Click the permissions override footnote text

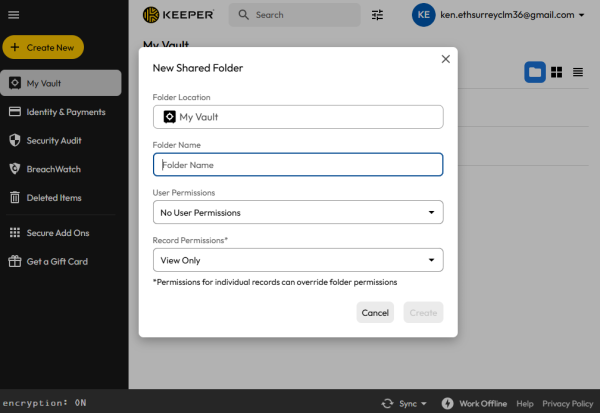coord(275,282)
